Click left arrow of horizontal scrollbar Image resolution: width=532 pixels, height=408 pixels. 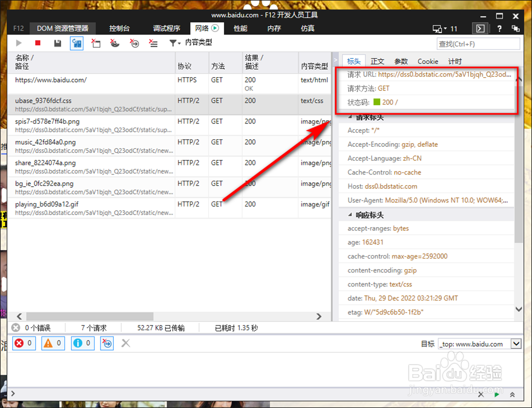19,317
